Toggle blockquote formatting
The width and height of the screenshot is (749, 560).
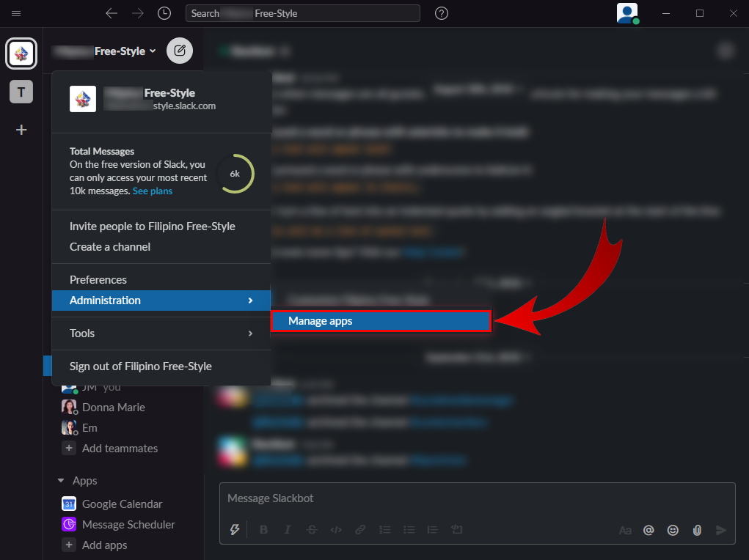click(x=432, y=529)
